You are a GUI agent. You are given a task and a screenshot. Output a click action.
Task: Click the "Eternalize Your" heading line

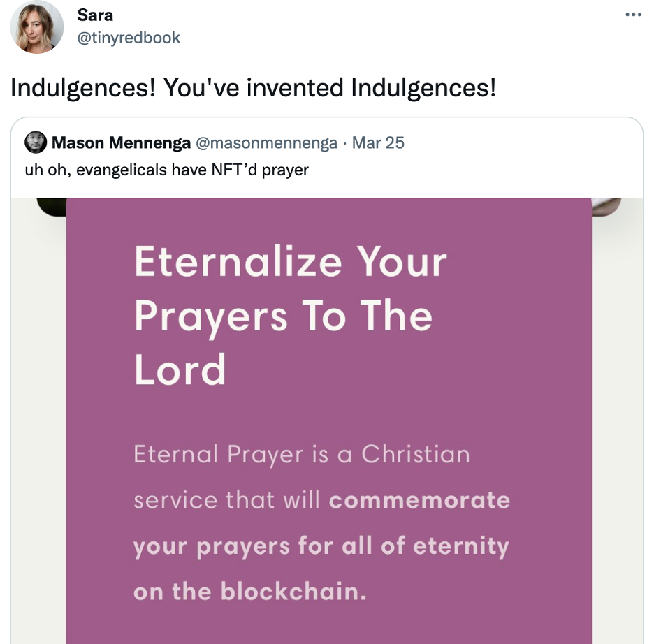coord(290,262)
